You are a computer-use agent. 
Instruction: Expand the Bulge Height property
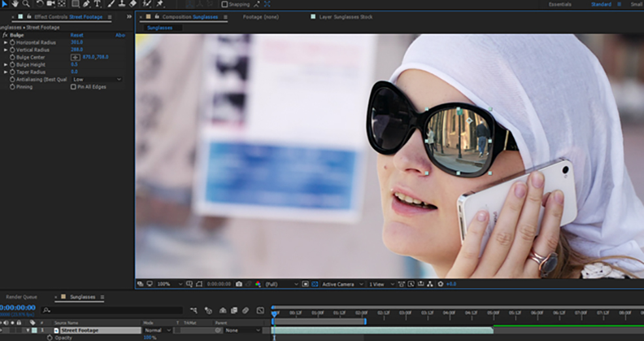click(6, 65)
